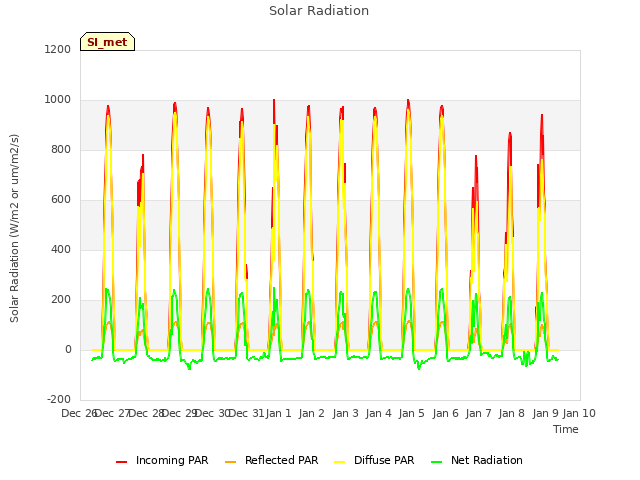Click the y-axis label Solar Radiation

coord(14,228)
